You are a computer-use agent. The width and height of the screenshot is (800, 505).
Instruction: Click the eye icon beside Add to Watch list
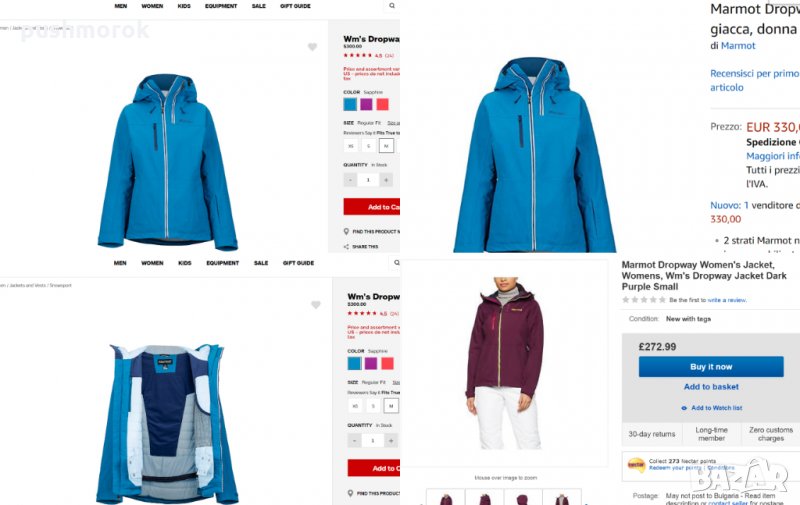click(684, 408)
